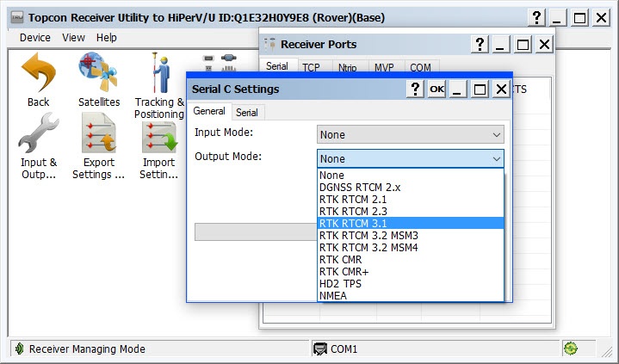
Task: Switch to the Serial tab in Serial C Settings
Action: point(246,113)
